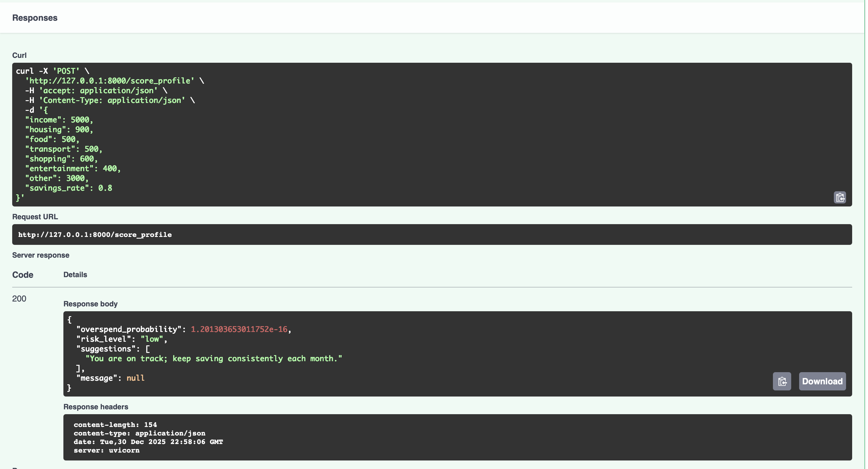This screenshot has width=868, height=469.
Task: Click the "other": 3000 line in curl
Action: point(57,178)
